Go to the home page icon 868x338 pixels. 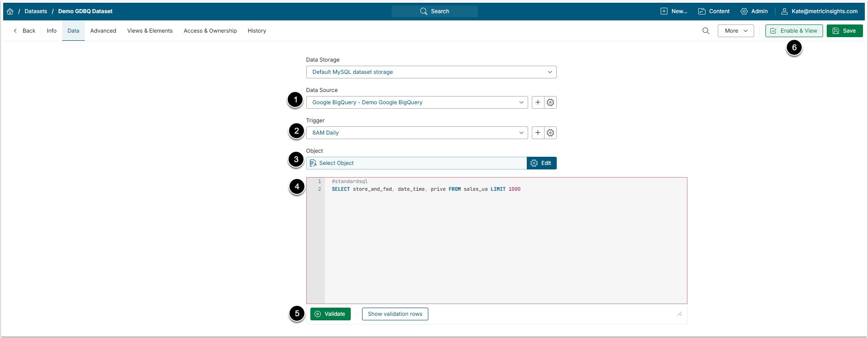click(x=10, y=11)
